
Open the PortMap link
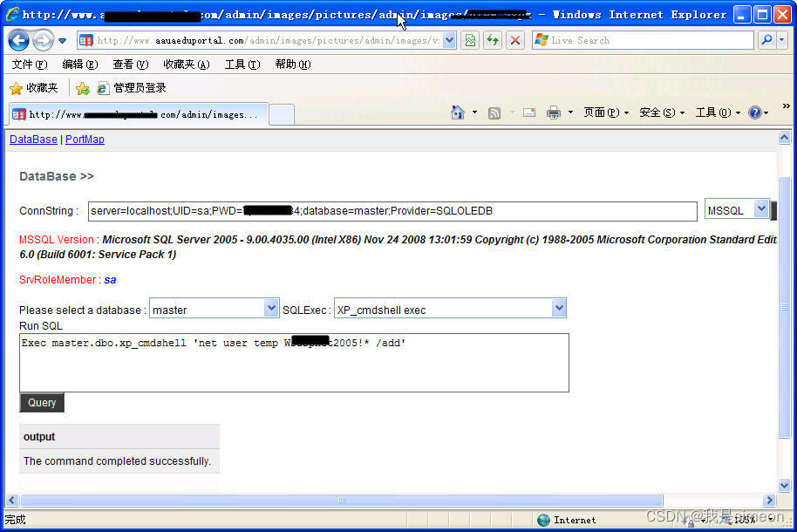(x=85, y=140)
